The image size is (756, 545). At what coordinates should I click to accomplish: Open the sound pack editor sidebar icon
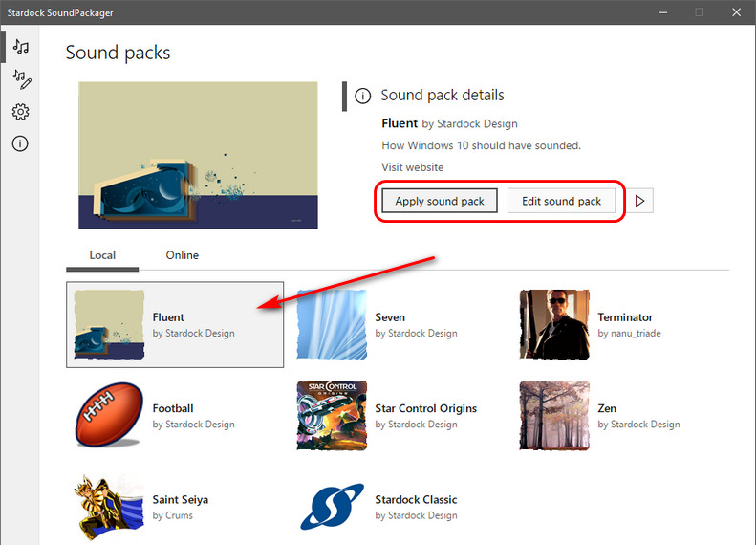coord(20,78)
